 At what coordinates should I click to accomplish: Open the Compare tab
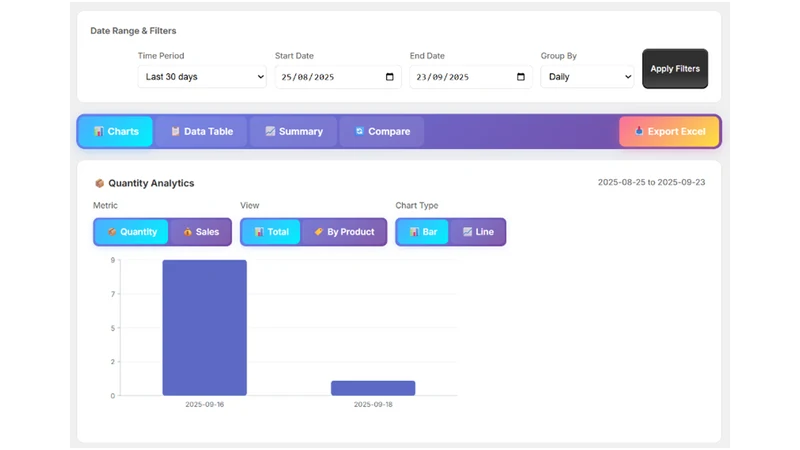click(382, 132)
